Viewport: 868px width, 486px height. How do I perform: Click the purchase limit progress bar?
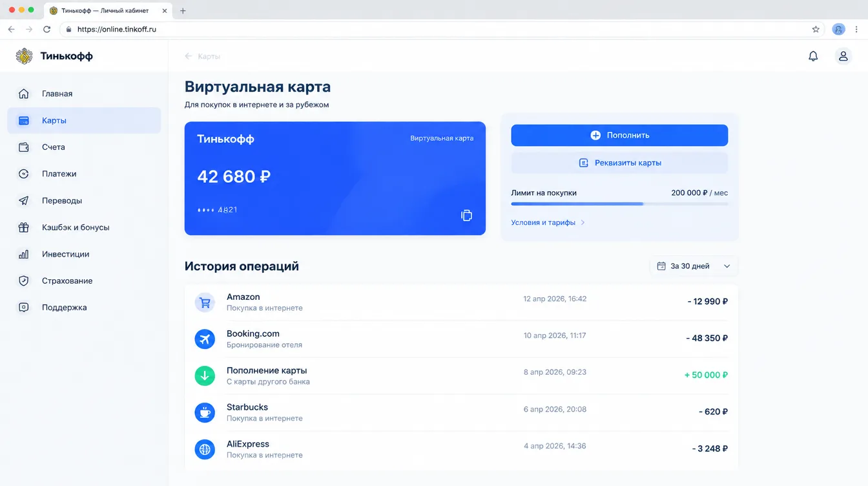coord(619,204)
